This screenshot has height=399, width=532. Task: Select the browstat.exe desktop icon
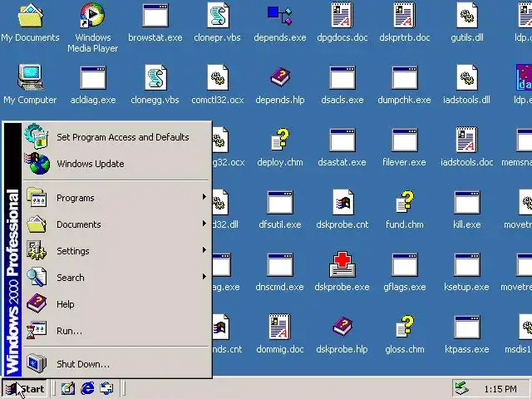pyautogui.click(x=155, y=16)
